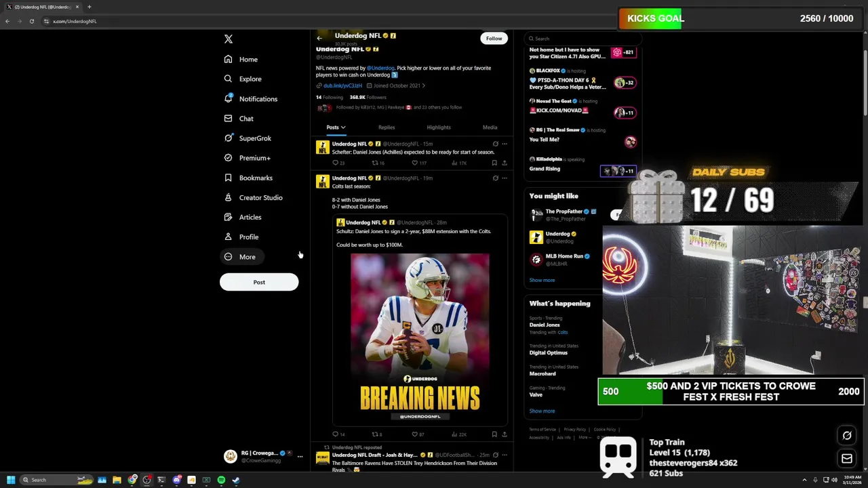Screen dimensions: 868x488
Task: Follow Underdog NFL
Action: click(x=494, y=39)
